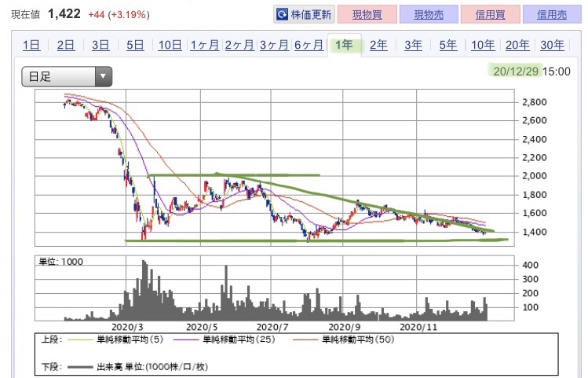View the 10年 chart range

click(482, 46)
